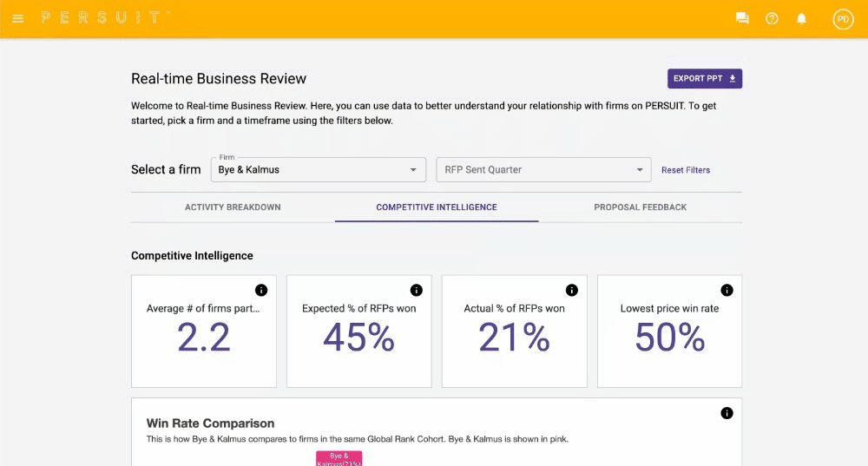
Task: Click the help question mark icon
Action: click(x=772, y=18)
